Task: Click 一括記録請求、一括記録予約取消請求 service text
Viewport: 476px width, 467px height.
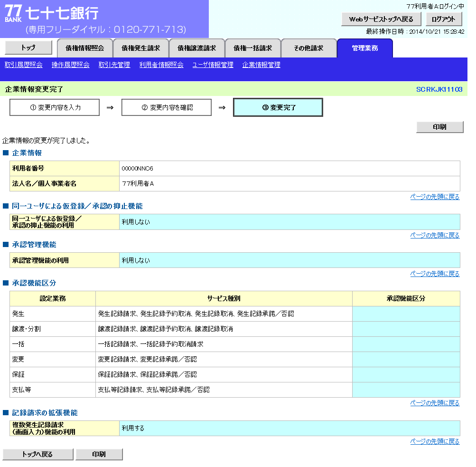Action: pyautogui.click(x=150, y=344)
